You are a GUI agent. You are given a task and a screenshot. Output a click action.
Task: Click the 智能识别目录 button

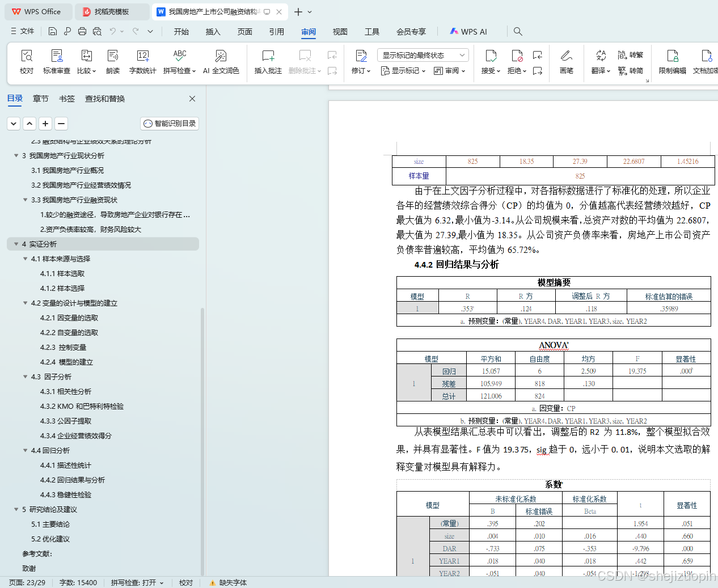click(170, 123)
